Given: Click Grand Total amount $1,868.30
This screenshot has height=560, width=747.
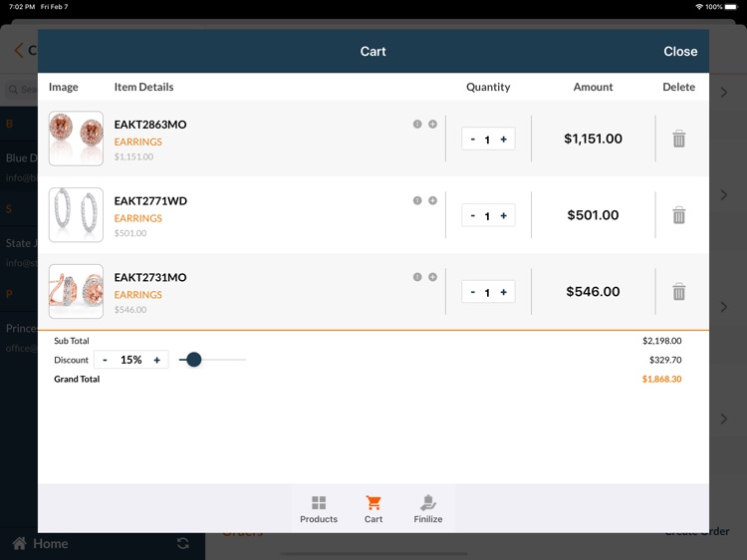Looking at the screenshot, I should click(661, 379).
